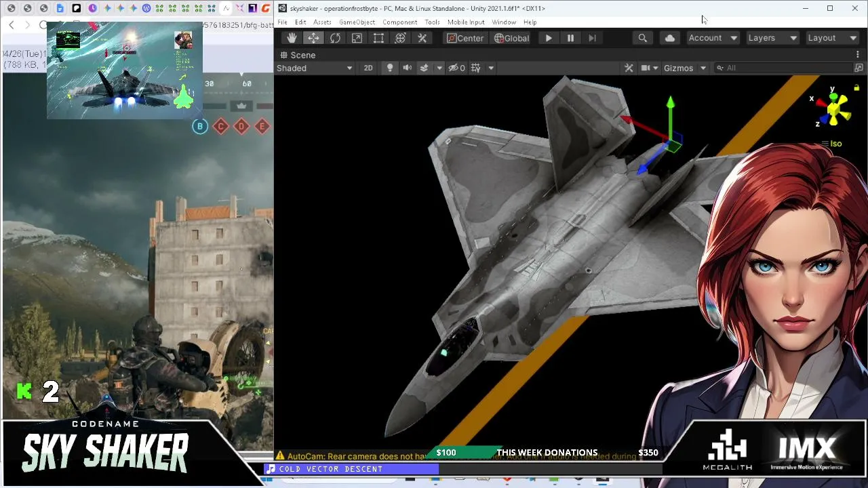Open the Assets menu

point(322,22)
